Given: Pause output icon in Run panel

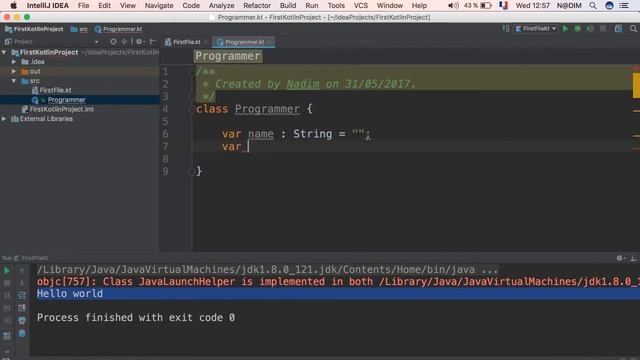Looking at the screenshot, I should pos(7,295).
